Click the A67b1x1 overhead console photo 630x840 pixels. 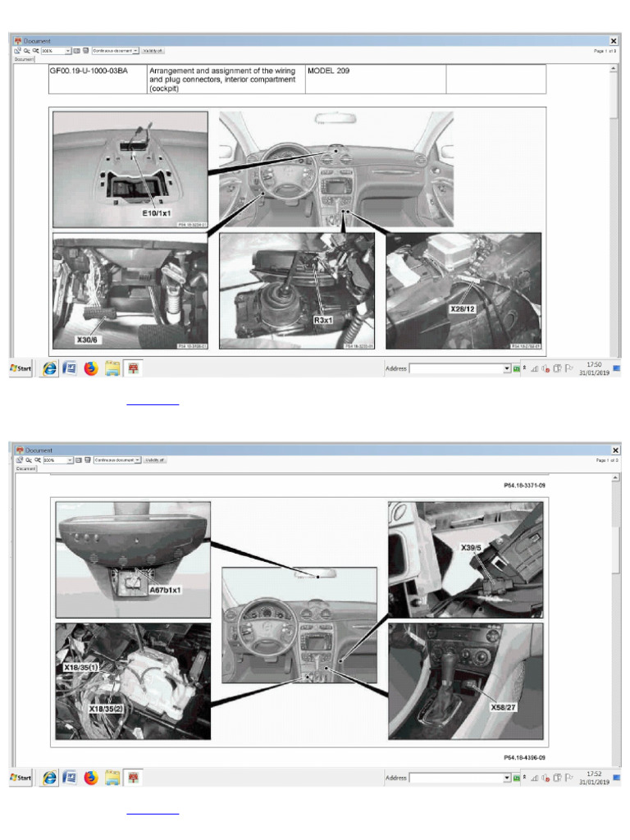click(x=133, y=559)
